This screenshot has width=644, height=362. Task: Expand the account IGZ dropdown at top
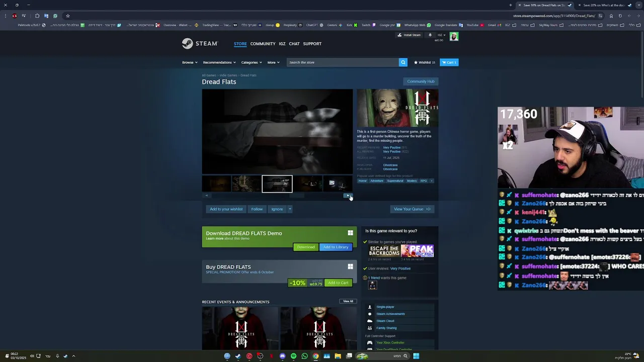click(441, 35)
